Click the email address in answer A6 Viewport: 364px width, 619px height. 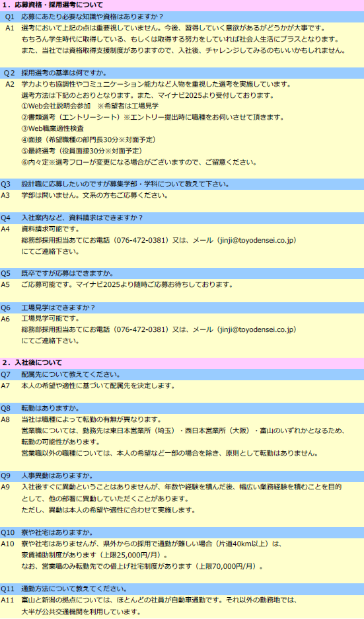click(256, 329)
